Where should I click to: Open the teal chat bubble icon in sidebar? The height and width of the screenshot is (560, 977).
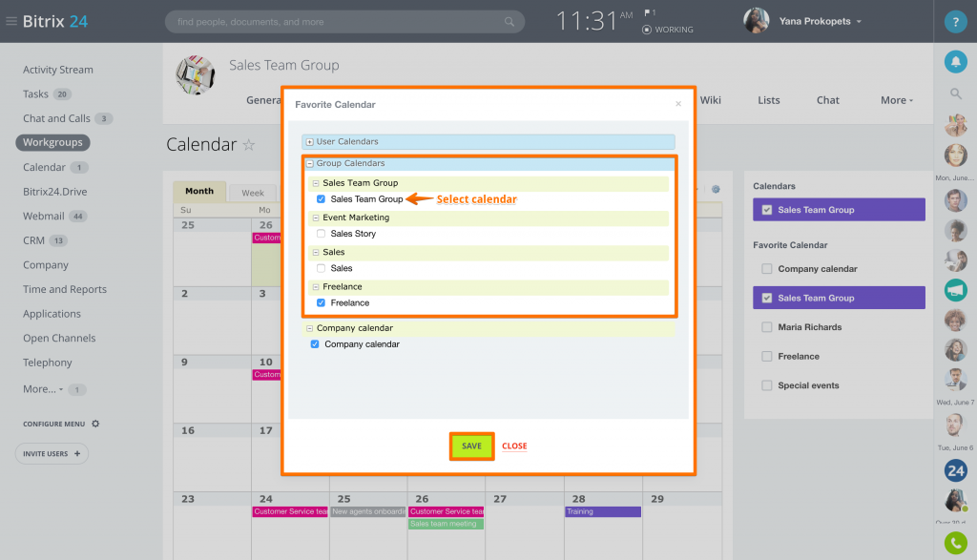[955, 290]
